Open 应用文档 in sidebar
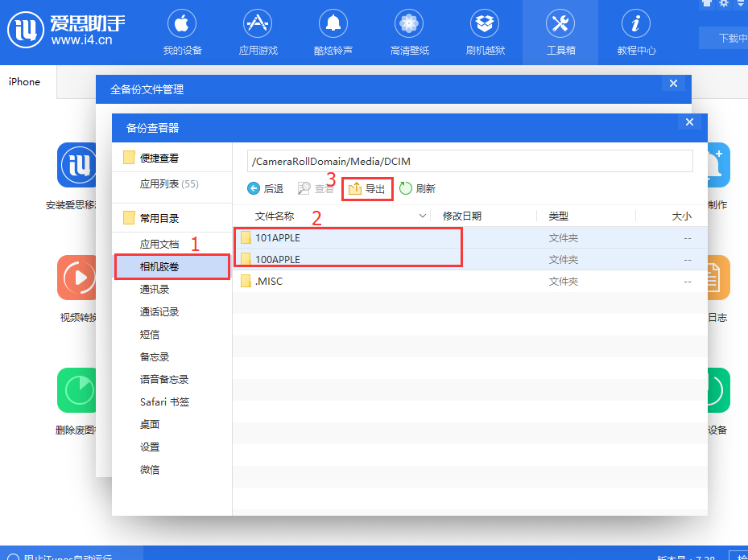The image size is (748, 560). click(x=159, y=245)
